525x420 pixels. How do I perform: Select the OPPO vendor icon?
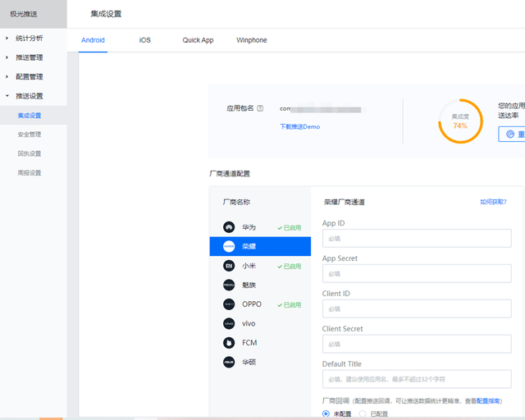229,304
